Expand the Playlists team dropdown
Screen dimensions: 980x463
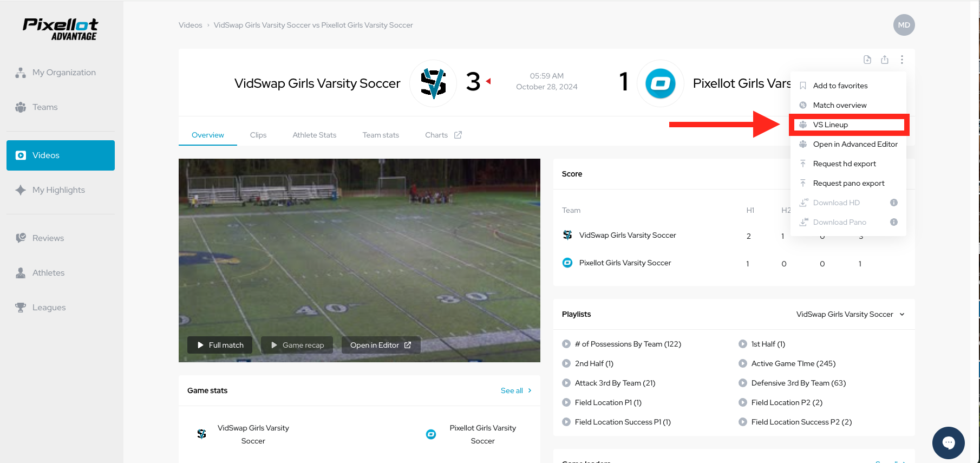coord(851,314)
